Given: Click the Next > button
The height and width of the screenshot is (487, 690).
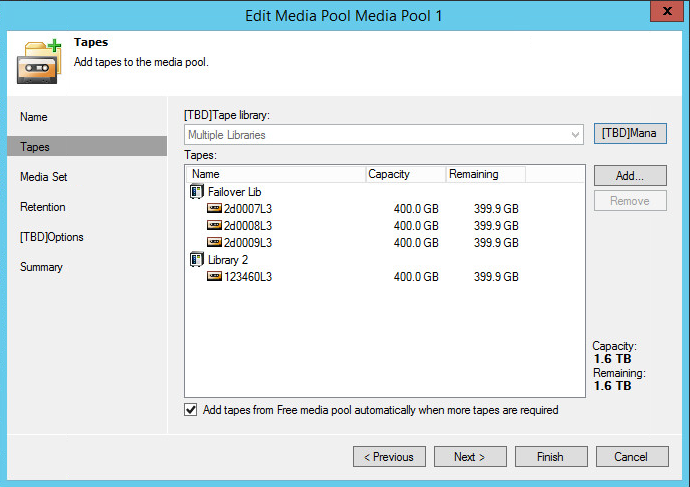Looking at the screenshot, I should (x=469, y=457).
